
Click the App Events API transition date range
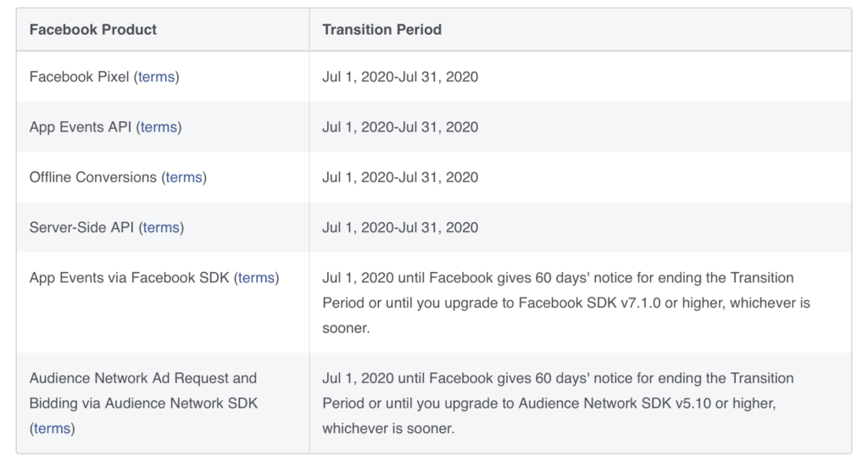[x=400, y=127]
